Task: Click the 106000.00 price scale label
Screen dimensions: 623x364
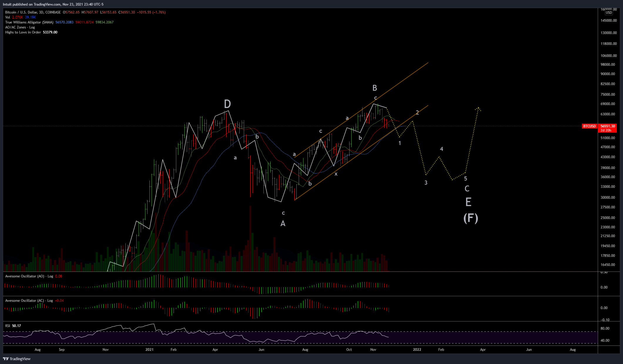Action: (x=608, y=56)
